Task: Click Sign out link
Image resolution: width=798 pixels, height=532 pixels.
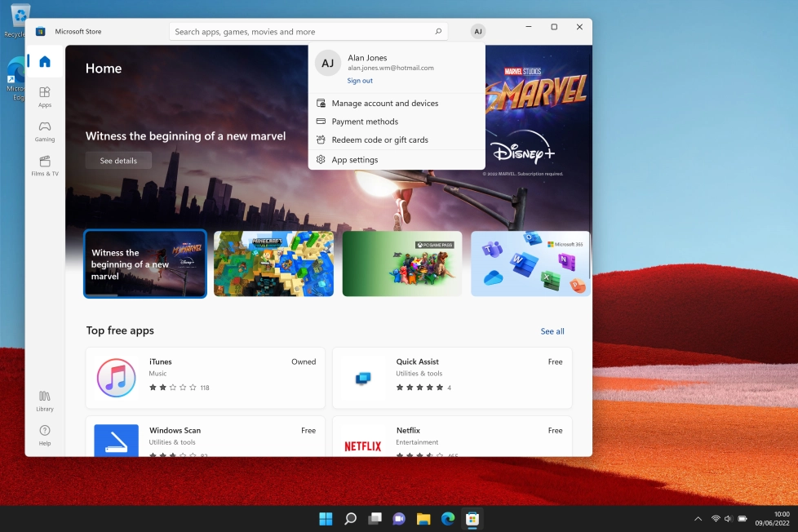Action: (x=360, y=81)
